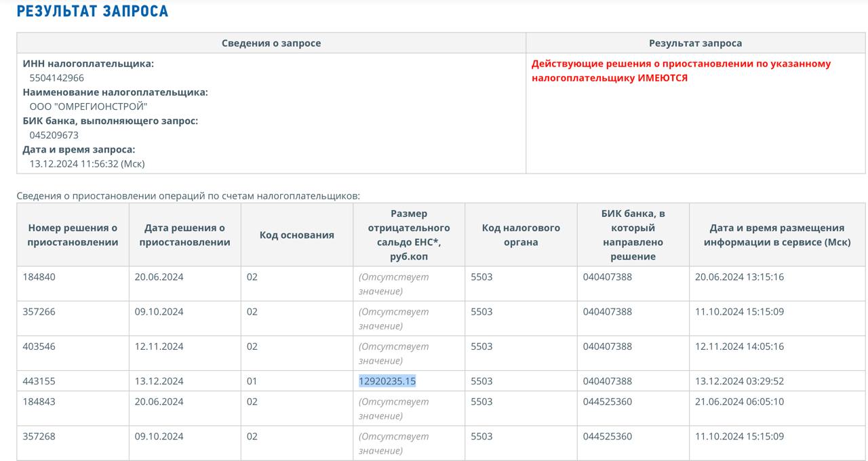Click tax authority code 5503 in row 443155
This screenshot has height=461, width=868.
481,380
